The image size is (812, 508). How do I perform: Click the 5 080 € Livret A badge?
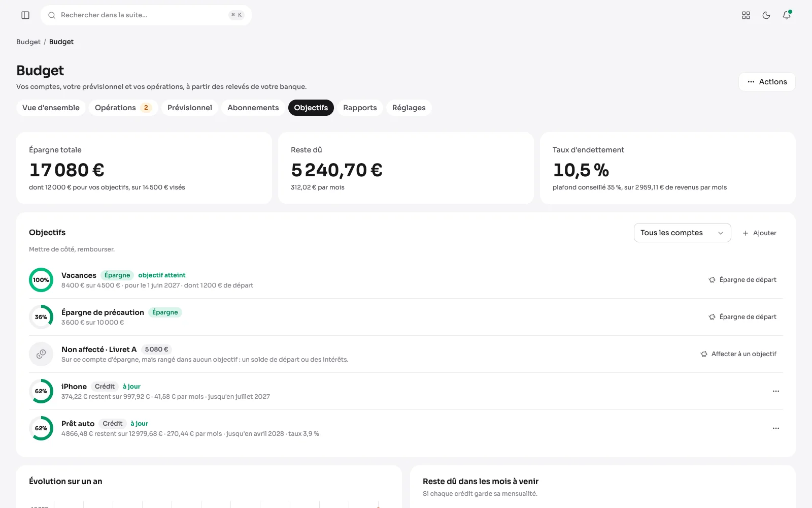(x=156, y=350)
